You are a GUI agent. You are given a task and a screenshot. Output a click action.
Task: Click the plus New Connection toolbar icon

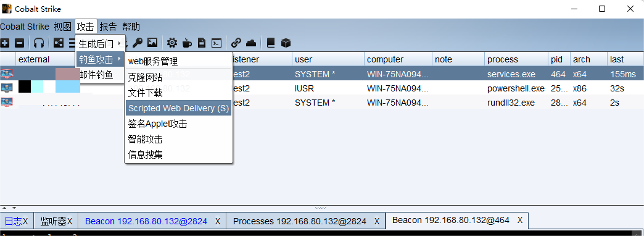pos(5,43)
